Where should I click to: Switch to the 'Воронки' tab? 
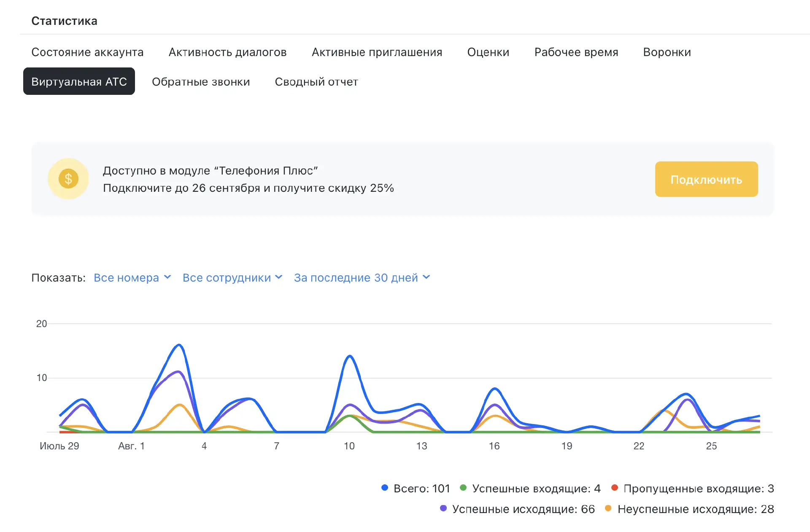(x=667, y=52)
